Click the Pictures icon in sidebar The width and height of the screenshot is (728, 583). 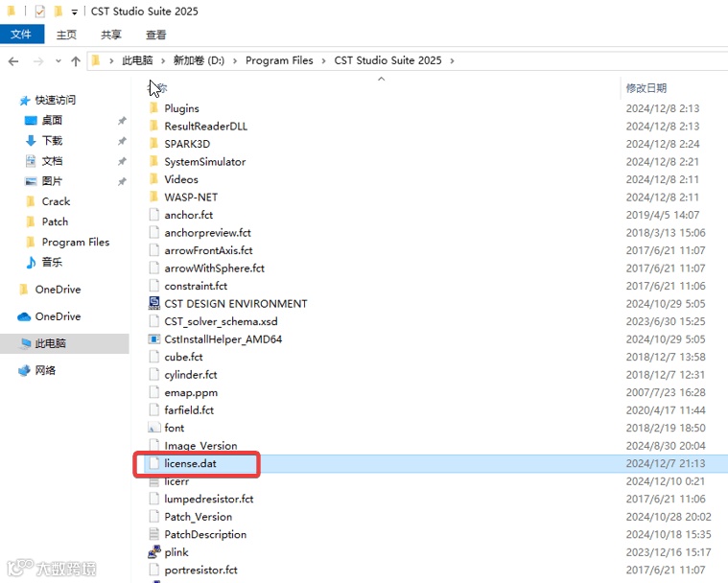click(31, 181)
